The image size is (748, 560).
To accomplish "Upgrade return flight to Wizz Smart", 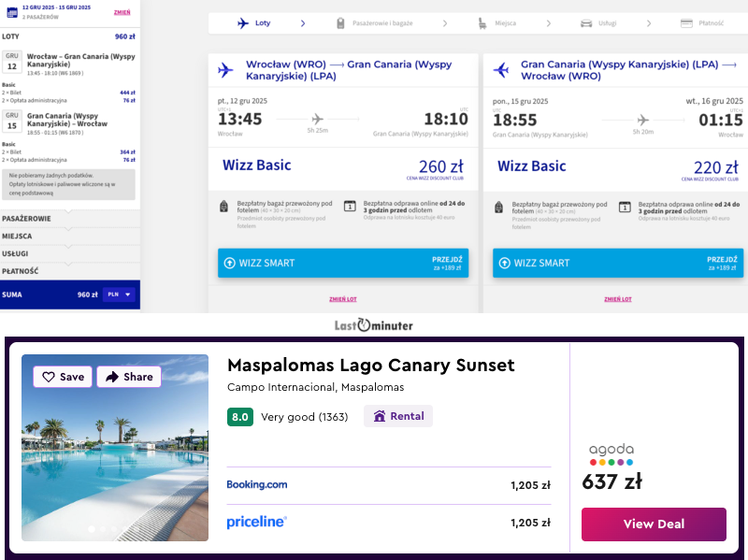I will coord(617,263).
